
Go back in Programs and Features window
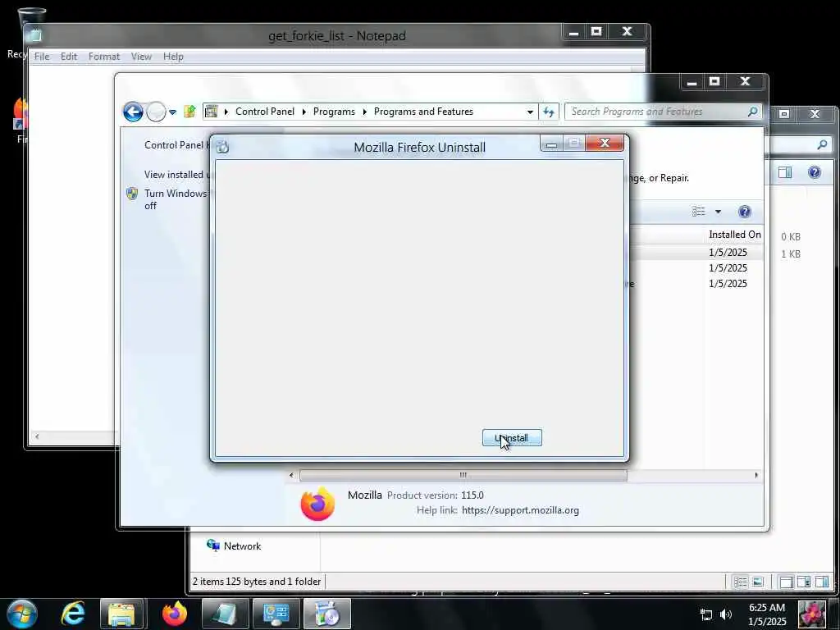[133, 112]
